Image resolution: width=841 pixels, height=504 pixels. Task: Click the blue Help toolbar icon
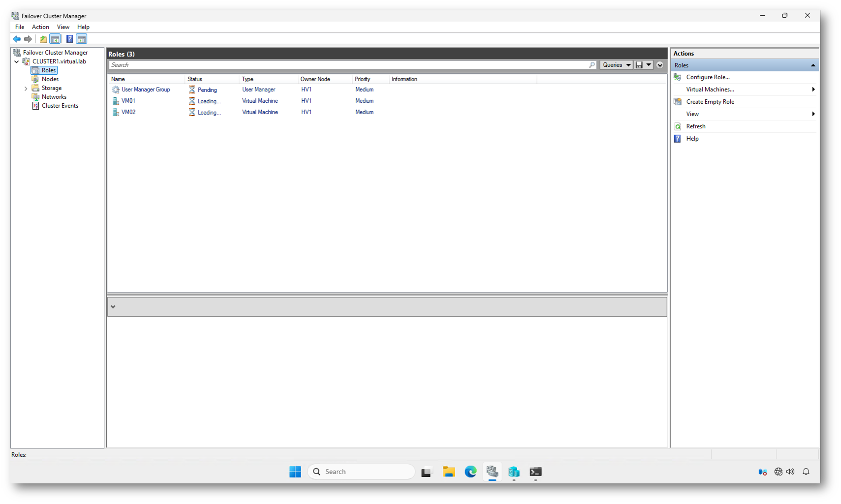69,39
